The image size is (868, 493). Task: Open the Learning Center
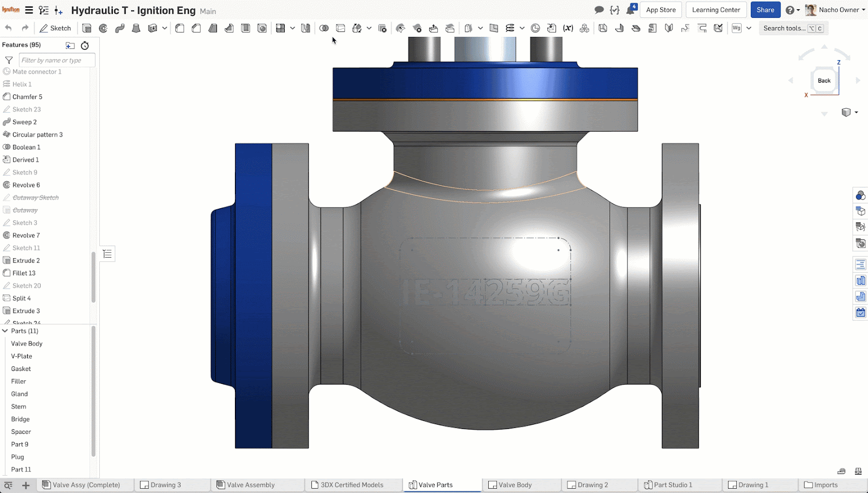click(716, 10)
